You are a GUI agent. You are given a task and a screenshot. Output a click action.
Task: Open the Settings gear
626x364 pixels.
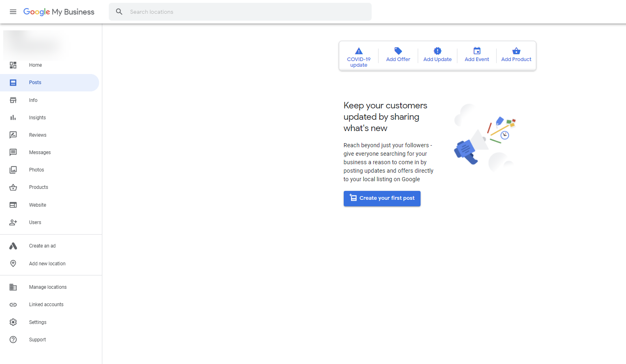(x=13, y=322)
